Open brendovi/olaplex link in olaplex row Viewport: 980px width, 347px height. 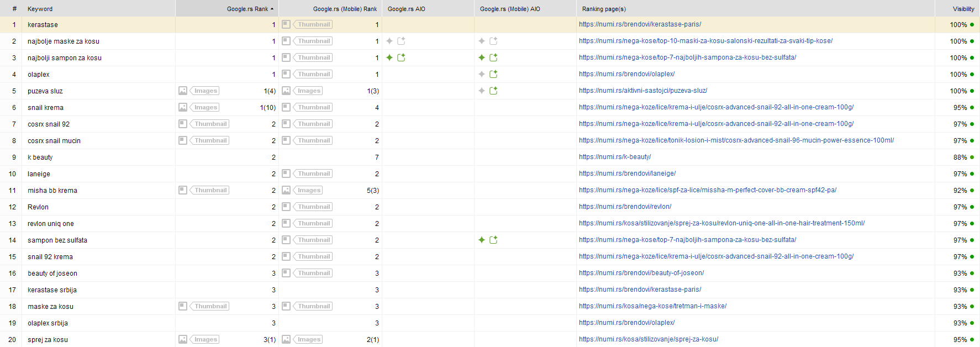tap(626, 74)
